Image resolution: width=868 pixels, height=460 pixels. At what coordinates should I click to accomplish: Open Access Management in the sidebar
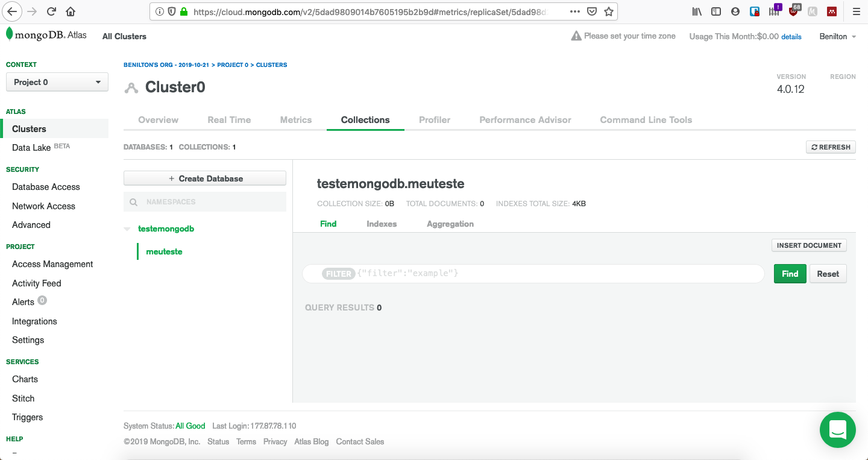(x=52, y=264)
